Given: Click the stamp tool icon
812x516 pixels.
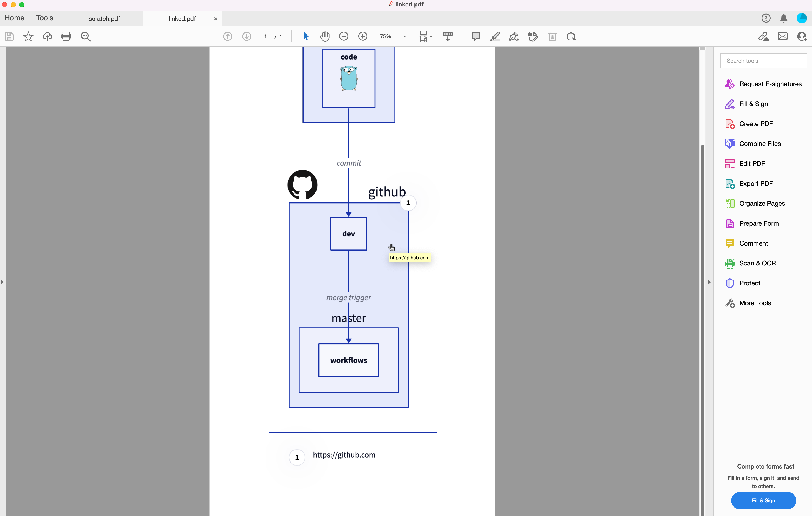Looking at the screenshot, I should point(533,36).
